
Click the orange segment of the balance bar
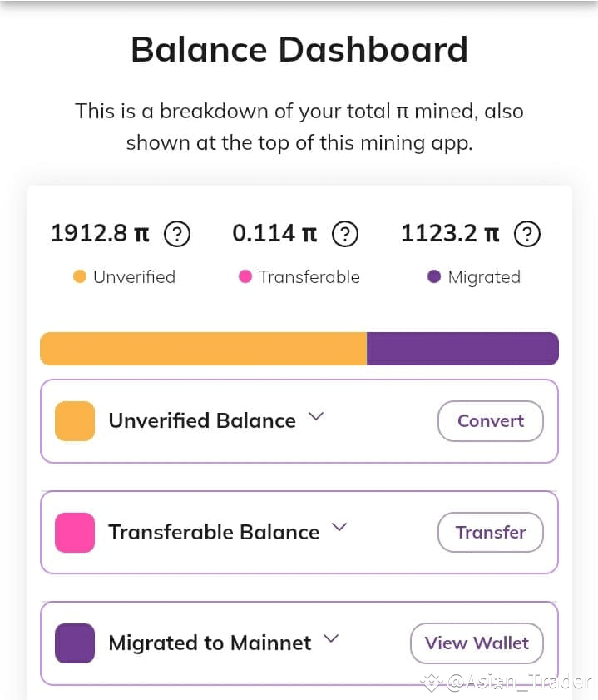pyautogui.click(x=203, y=349)
